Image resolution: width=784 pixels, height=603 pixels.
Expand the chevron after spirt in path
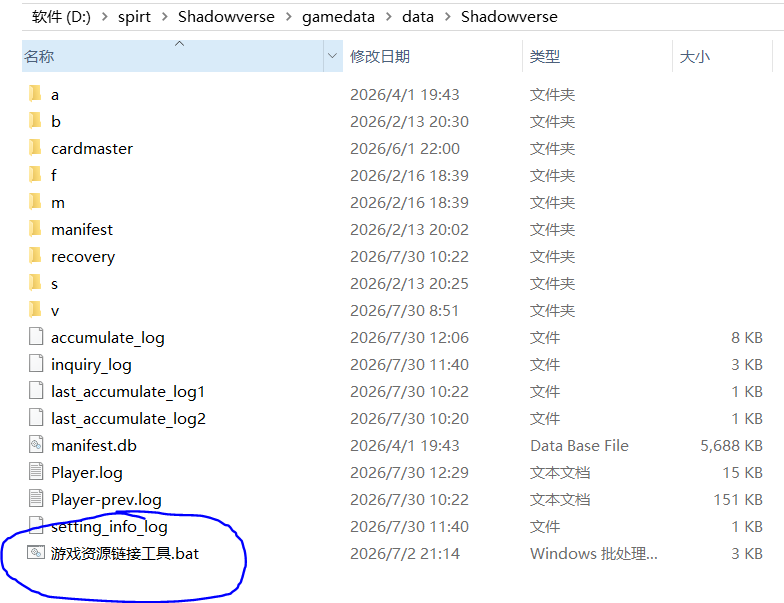tap(164, 17)
